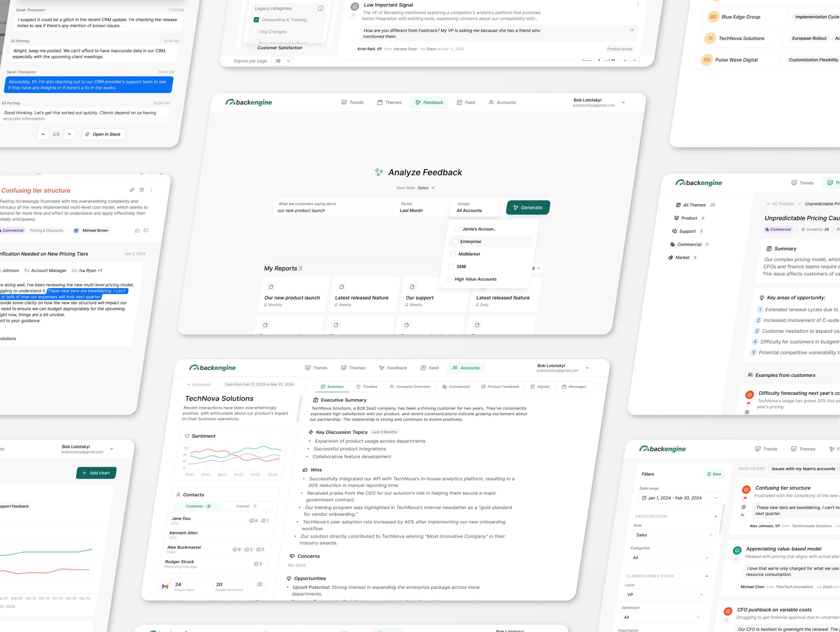The image size is (840, 632).
Task: Go to next Slack message with down arrow
Action: pyautogui.click(x=69, y=134)
